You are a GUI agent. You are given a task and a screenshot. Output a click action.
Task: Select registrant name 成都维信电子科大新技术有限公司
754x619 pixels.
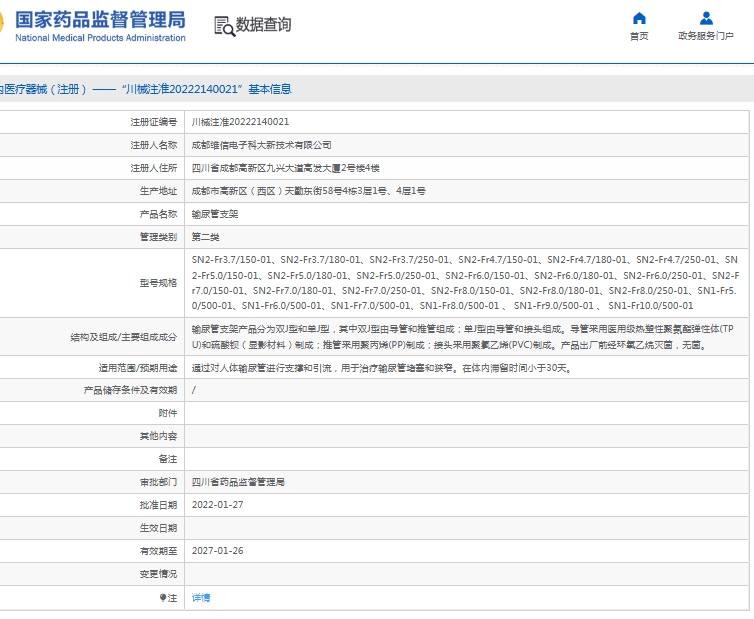click(262, 145)
